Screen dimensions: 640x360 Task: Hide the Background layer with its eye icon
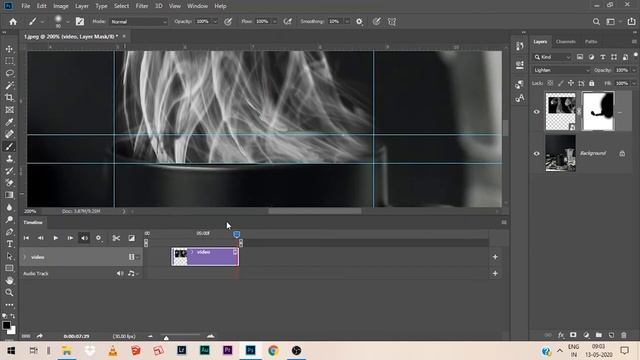[x=537, y=153]
